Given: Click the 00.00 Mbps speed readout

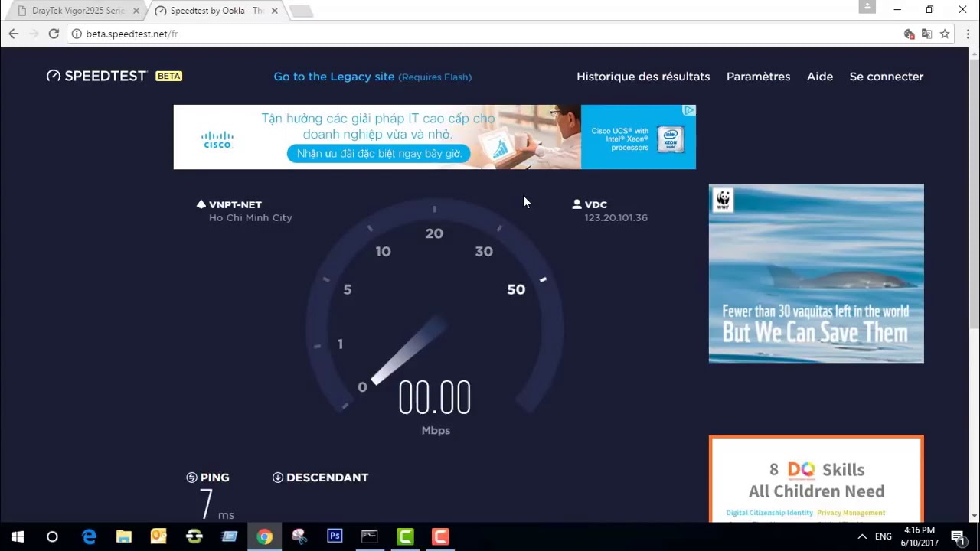Looking at the screenshot, I should (435, 399).
